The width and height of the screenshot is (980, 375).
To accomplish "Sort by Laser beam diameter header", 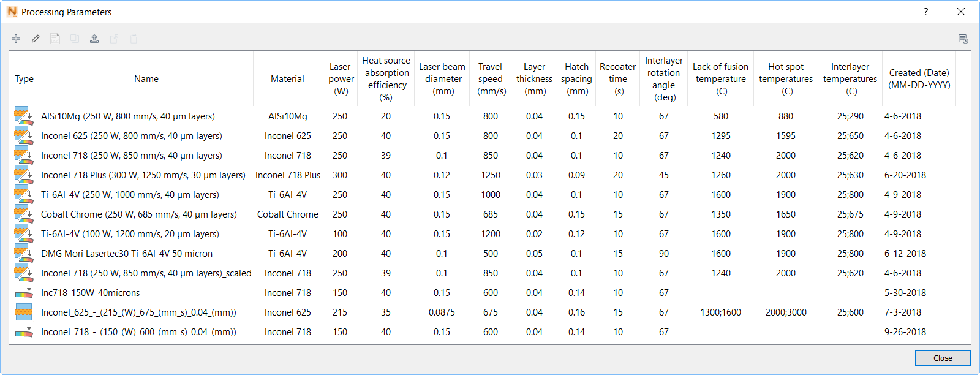I will [x=442, y=79].
